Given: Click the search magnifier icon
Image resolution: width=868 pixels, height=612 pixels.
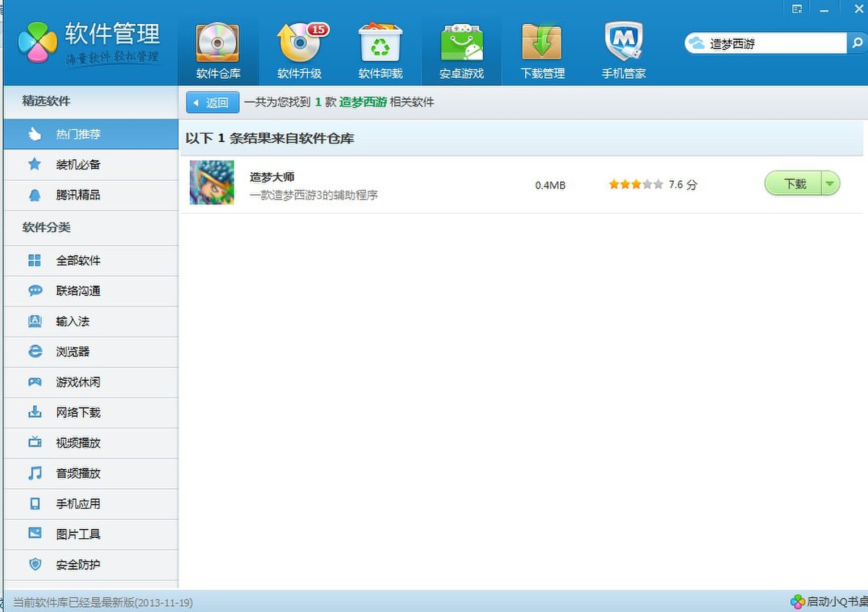Looking at the screenshot, I should pyautogui.click(x=856, y=42).
